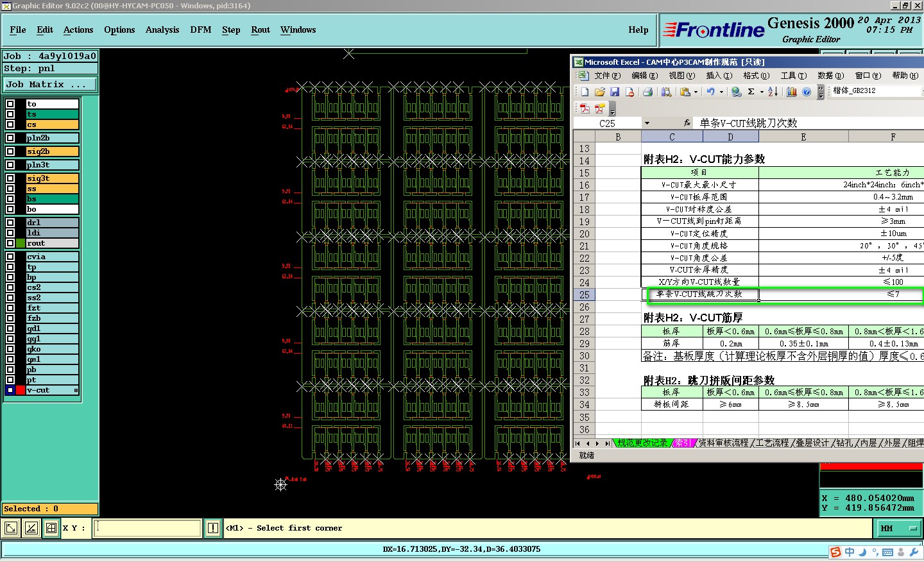Image resolution: width=924 pixels, height=562 pixels.
Task: Click the Excel Save icon
Action: pos(615,92)
